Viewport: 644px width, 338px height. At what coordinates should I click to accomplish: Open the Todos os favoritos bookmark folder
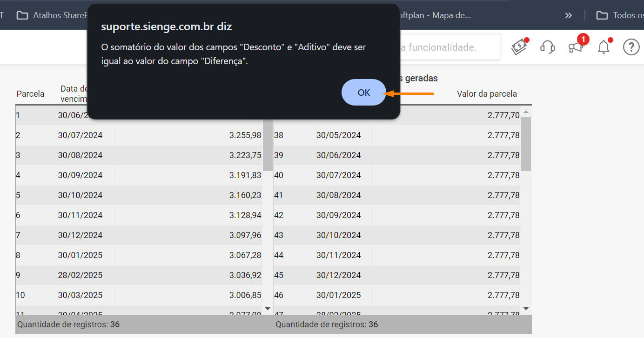point(620,15)
